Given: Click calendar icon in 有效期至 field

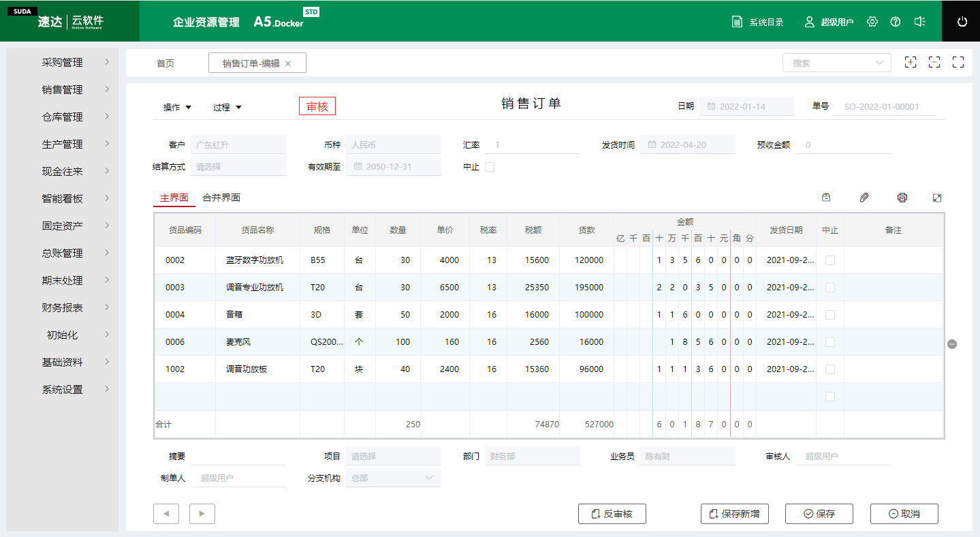Looking at the screenshot, I should pyautogui.click(x=358, y=167).
